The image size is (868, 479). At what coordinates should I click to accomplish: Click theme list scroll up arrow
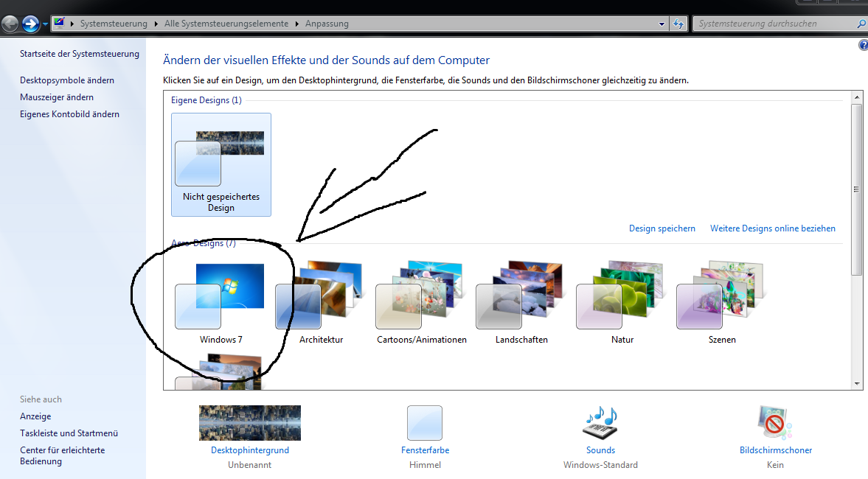coord(857,97)
